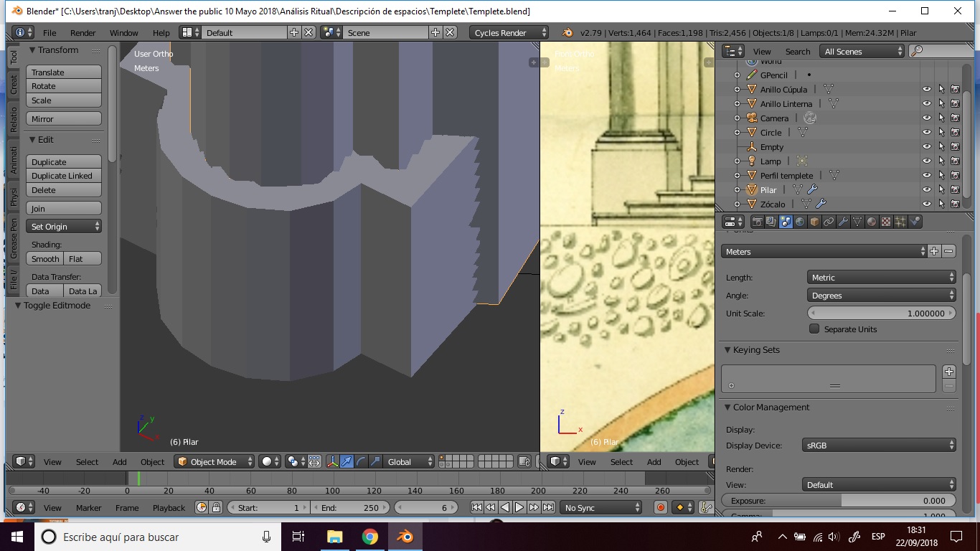Click the Exposure slider

839,500
